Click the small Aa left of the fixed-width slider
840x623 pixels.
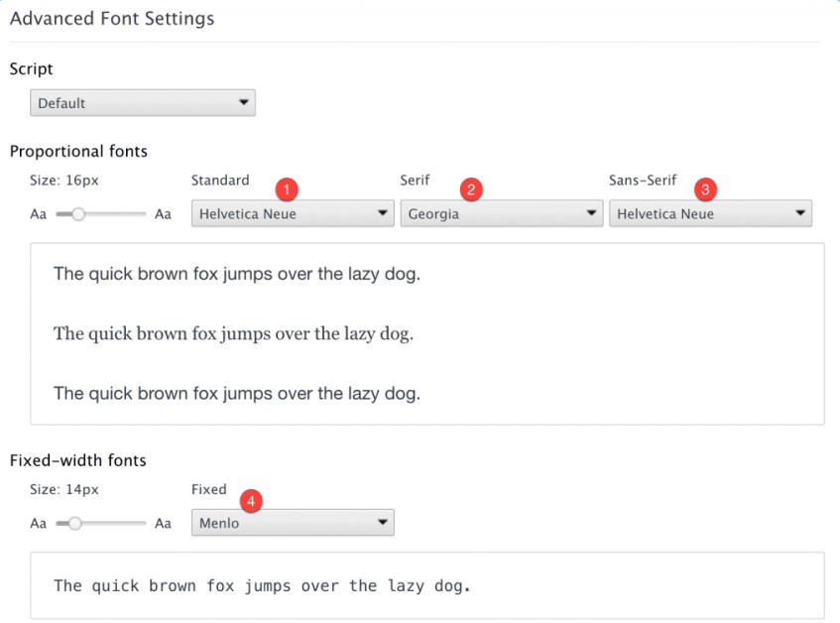38,524
